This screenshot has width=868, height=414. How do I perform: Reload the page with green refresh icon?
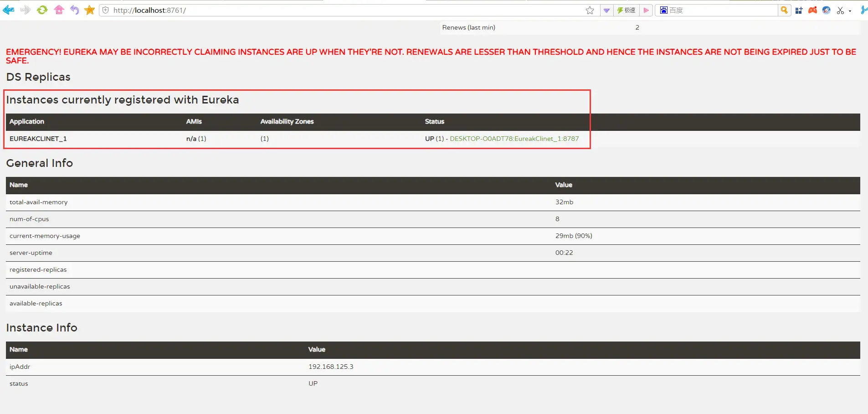coord(42,10)
